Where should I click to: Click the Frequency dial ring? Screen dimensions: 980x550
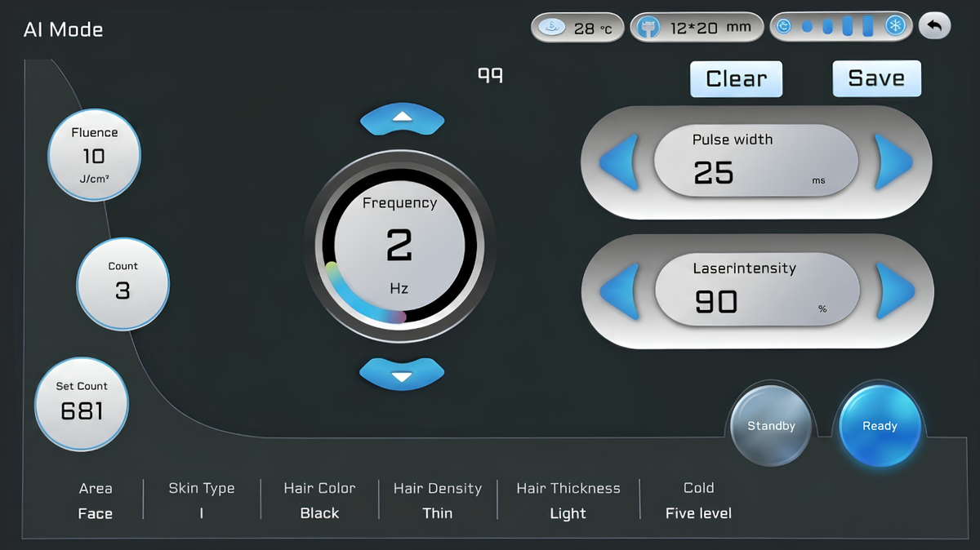tap(399, 246)
